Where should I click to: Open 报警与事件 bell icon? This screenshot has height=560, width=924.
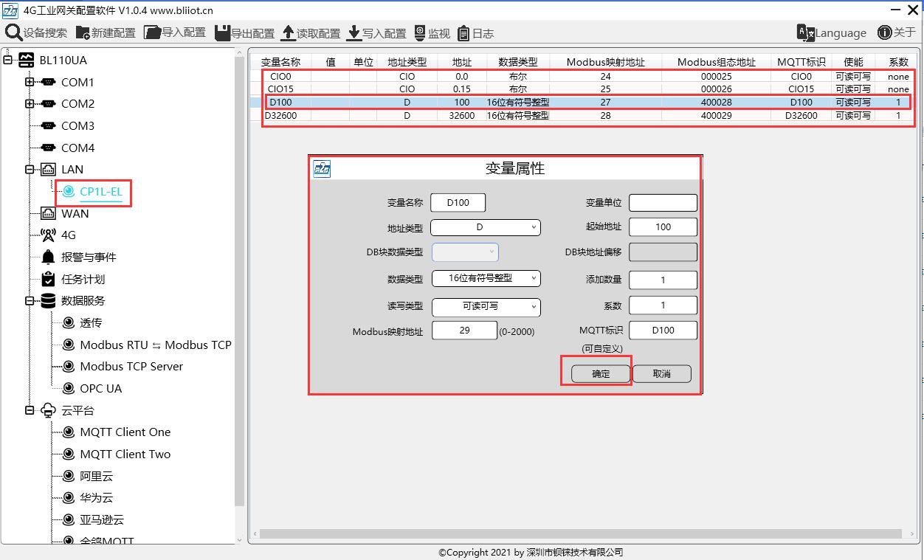tap(48, 257)
